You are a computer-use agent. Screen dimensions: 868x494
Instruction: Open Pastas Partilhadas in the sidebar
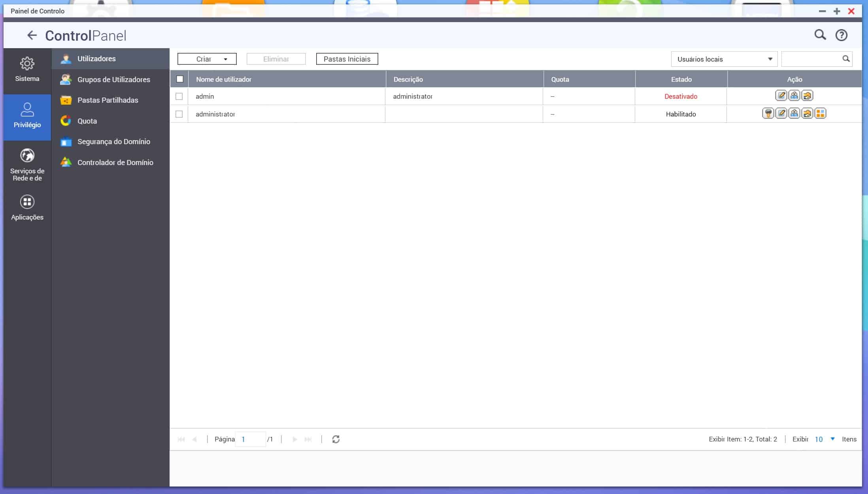click(108, 100)
